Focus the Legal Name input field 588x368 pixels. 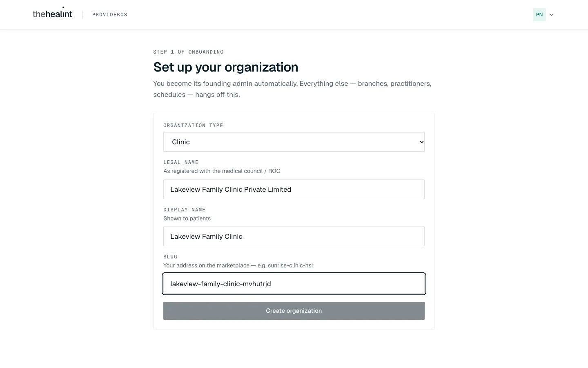coord(294,189)
